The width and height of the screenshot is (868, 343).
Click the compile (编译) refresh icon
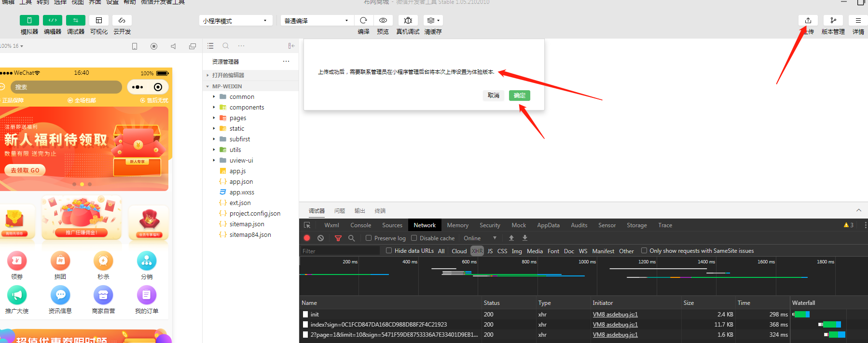tap(364, 20)
